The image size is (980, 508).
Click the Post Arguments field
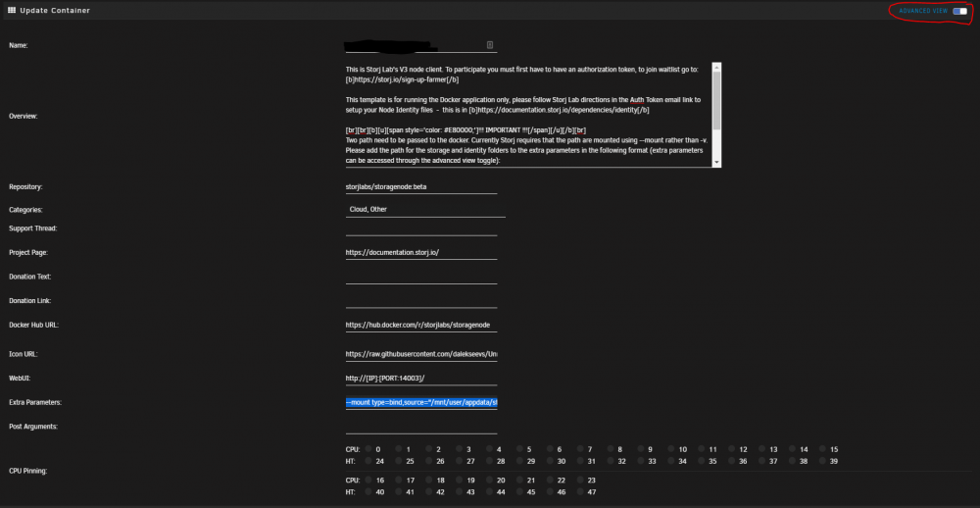pyautogui.click(x=421, y=426)
